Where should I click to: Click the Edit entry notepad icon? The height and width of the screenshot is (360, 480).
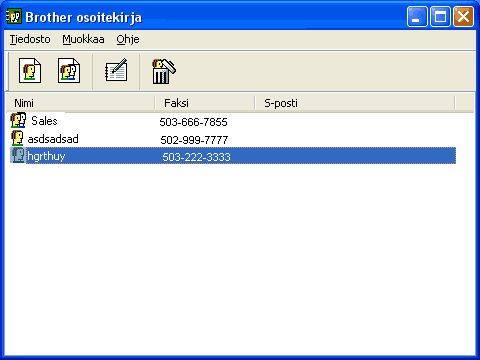click(116, 70)
